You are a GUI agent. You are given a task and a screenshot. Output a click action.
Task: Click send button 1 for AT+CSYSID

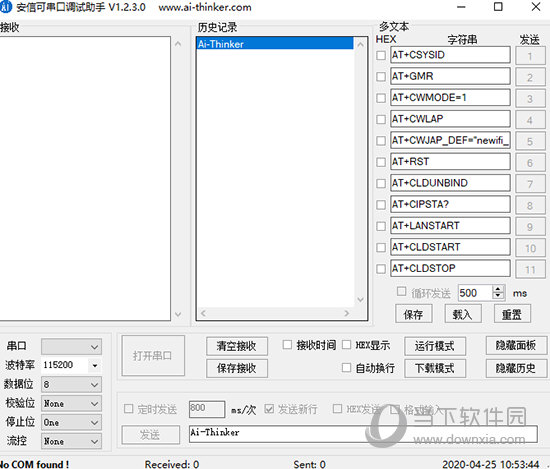coord(530,56)
